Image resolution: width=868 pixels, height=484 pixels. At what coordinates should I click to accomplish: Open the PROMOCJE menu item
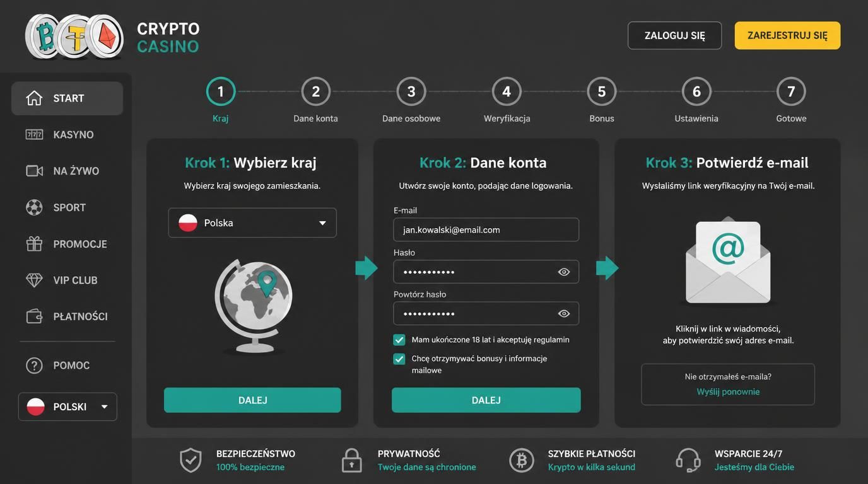pyautogui.click(x=67, y=244)
